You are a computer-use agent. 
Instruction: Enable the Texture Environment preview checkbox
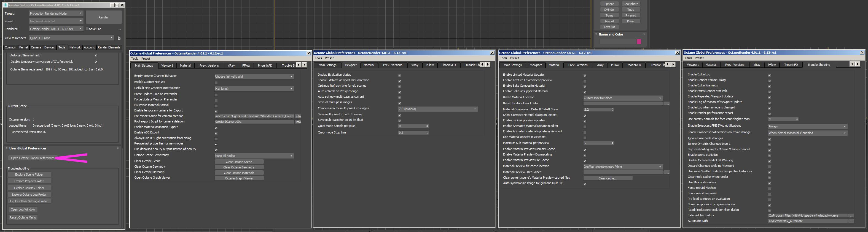(585, 81)
